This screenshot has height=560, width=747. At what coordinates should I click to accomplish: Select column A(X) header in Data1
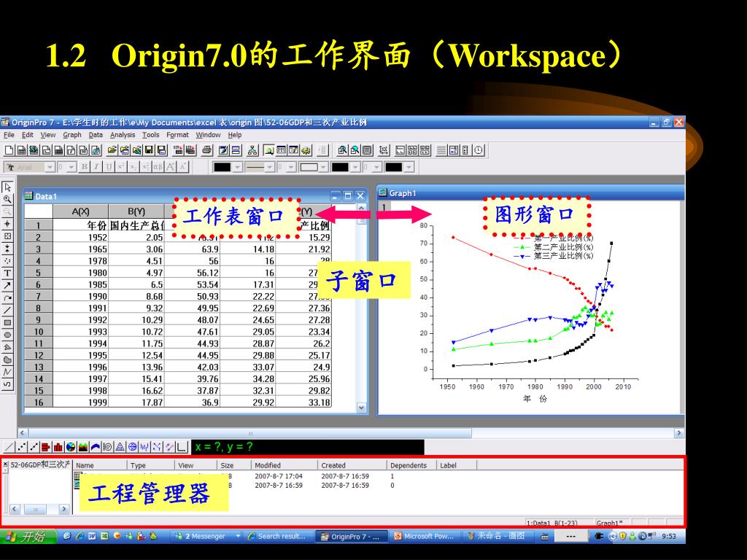pyautogui.click(x=80, y=211)
